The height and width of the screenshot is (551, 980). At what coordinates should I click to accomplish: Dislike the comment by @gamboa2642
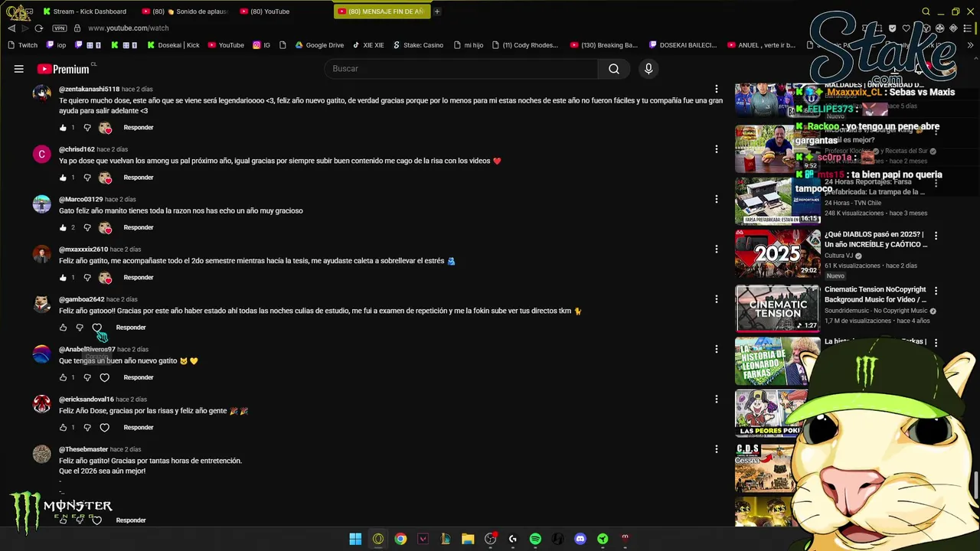(x=80, y=328)
